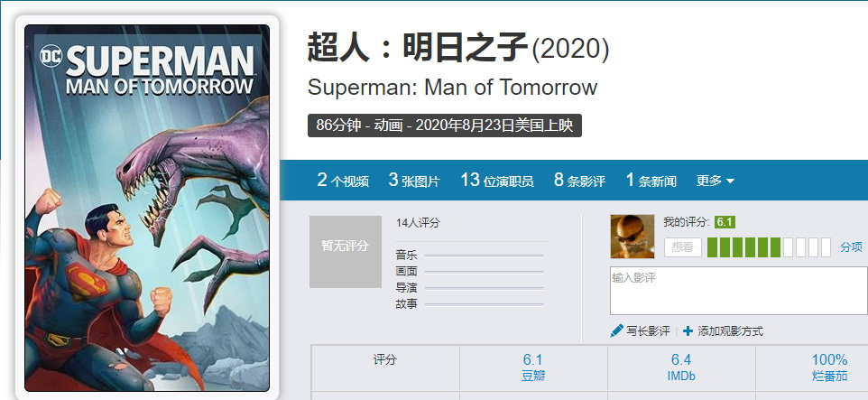Screen dimensions: 868x400
Task: Click the 写长影评 link
Action: click(x=648, y=331)
